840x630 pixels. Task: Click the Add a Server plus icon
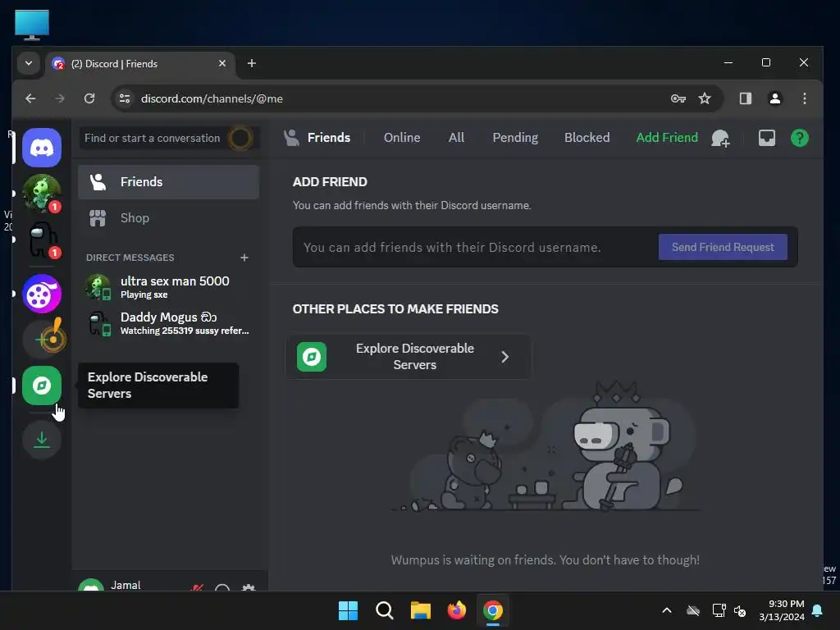(42, 340)
